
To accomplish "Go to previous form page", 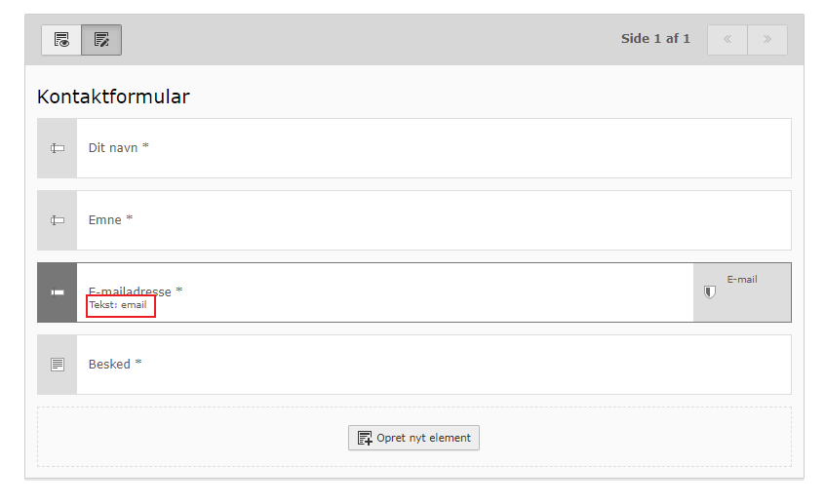I will tap(727, 40).
